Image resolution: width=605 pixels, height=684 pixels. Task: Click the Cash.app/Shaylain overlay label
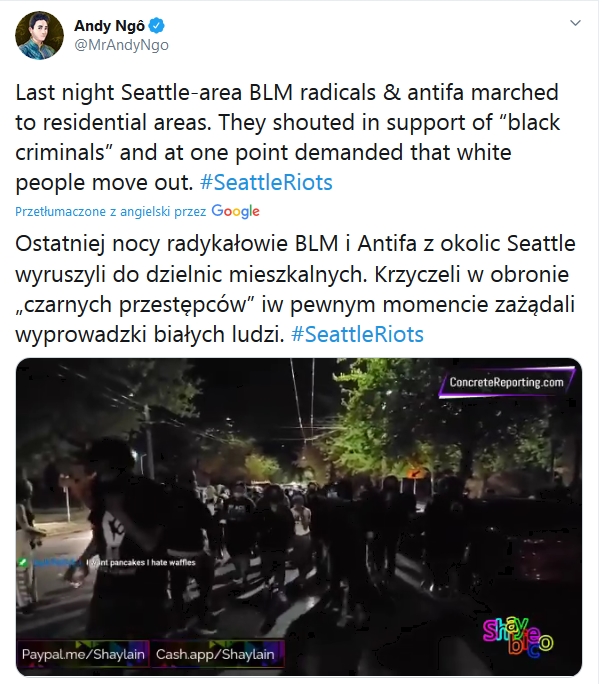[x=216, y=654]
